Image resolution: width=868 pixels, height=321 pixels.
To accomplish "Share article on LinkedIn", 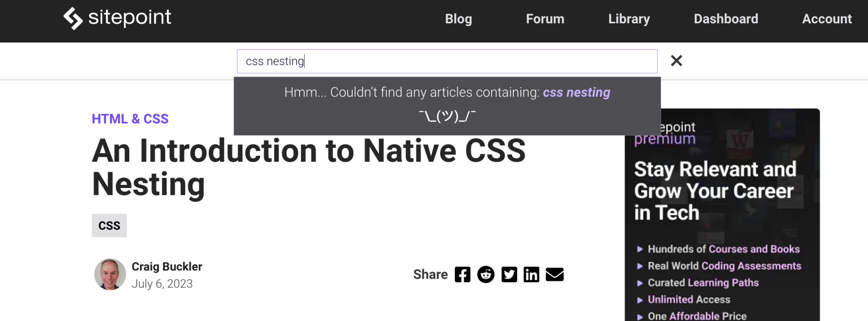I will click(x=531, y=275).
